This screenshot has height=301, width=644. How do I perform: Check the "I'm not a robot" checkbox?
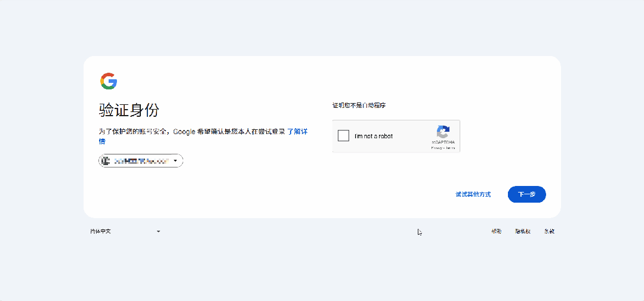click(343, 136)
